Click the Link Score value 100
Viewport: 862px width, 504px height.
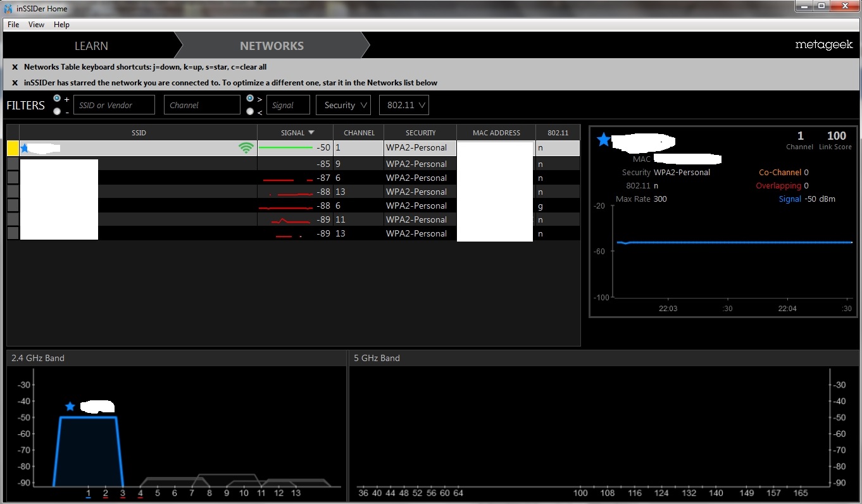(836, 136)
